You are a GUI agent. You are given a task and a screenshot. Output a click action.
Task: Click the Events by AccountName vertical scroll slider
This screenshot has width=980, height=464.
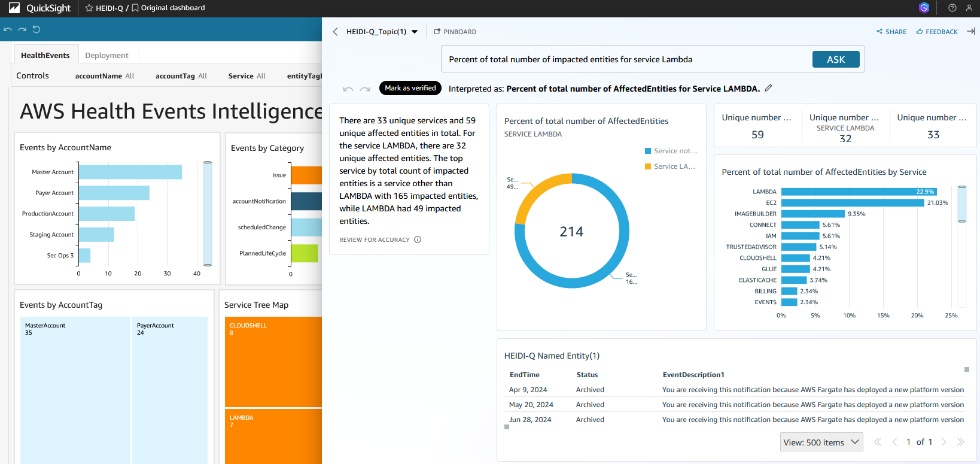pos(208,213)
